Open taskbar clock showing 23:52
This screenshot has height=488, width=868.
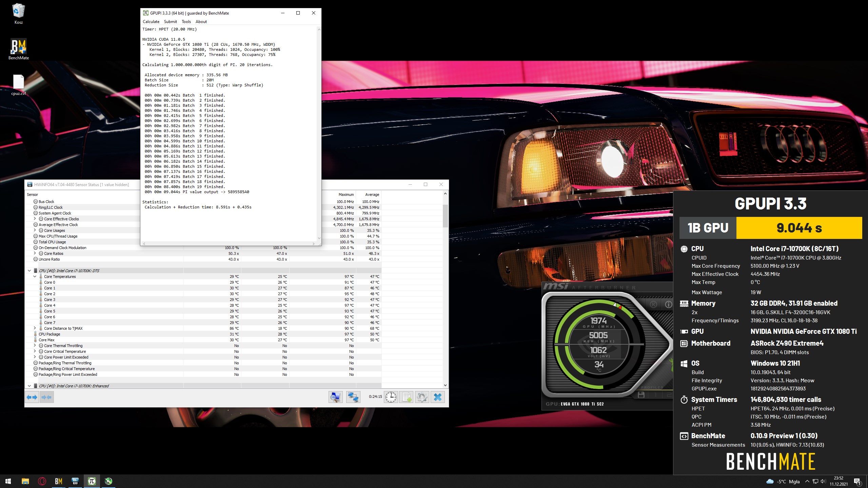[839, 481]
